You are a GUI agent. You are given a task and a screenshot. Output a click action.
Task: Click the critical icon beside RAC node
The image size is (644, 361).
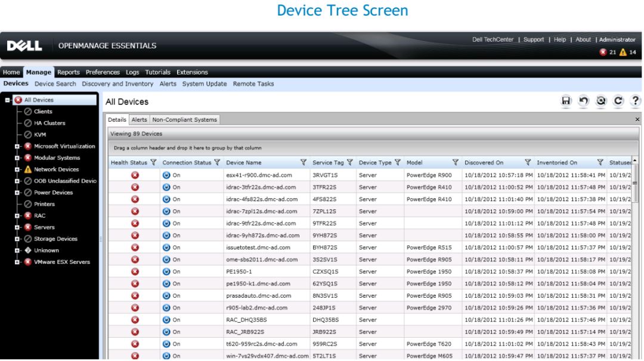[28, 216]
